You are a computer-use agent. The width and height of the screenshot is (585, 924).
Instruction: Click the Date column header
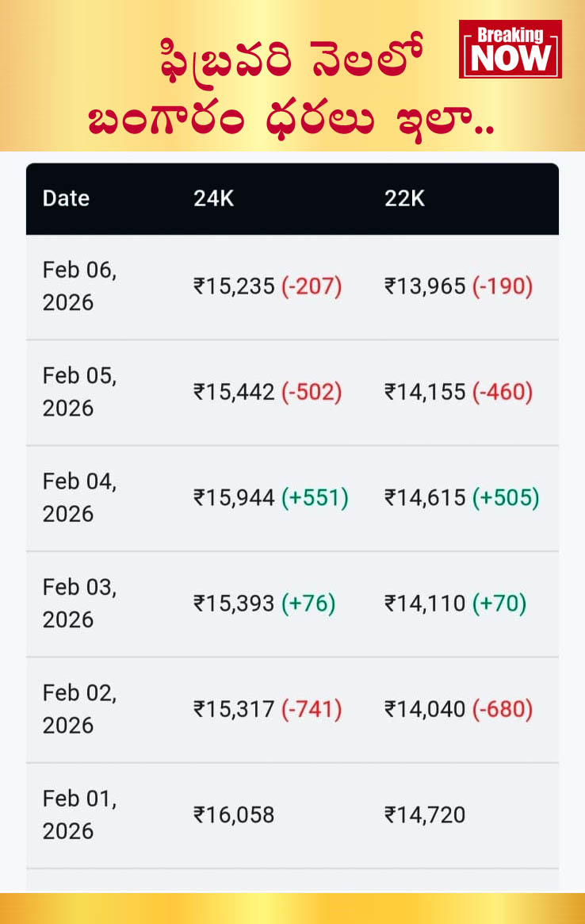pyautogui.click(x=66, y=198)
